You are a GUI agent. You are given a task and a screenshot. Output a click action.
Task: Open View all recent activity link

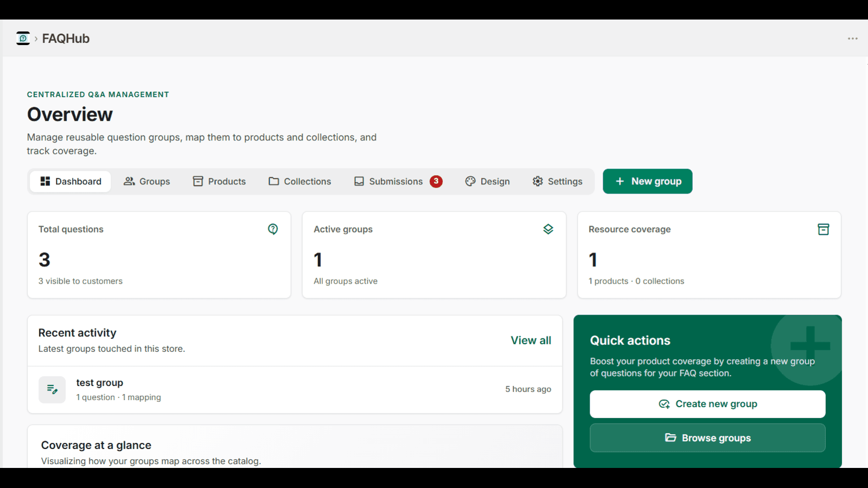click(x=531, y=341)
